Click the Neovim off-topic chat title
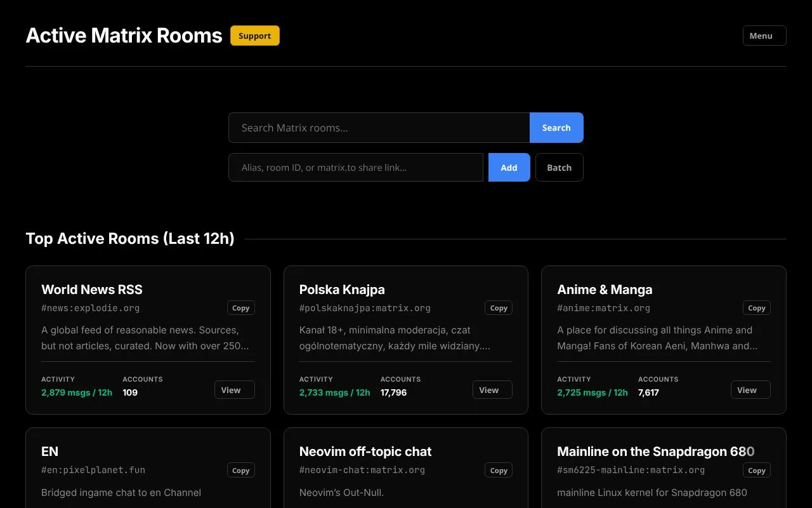The height and width of the screenshot is (508, 812). (x=365, y=451)
